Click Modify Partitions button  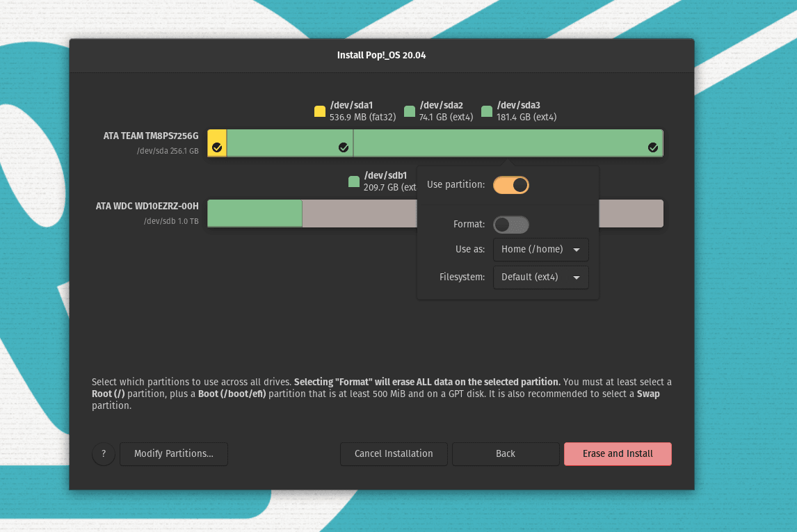click(174, 454)
